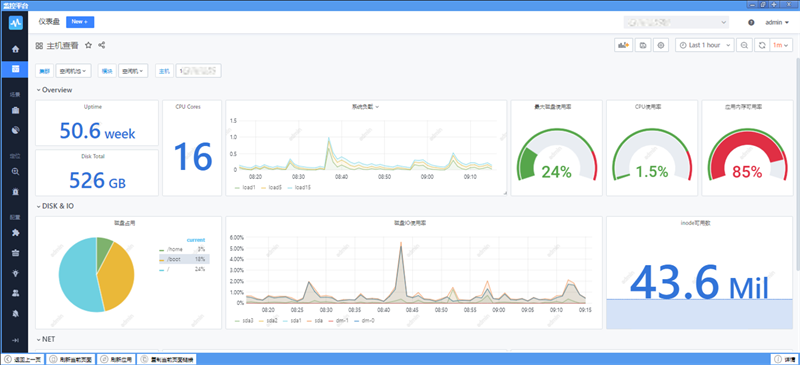Open the Last 1 hour time picker

click(705, 45)
